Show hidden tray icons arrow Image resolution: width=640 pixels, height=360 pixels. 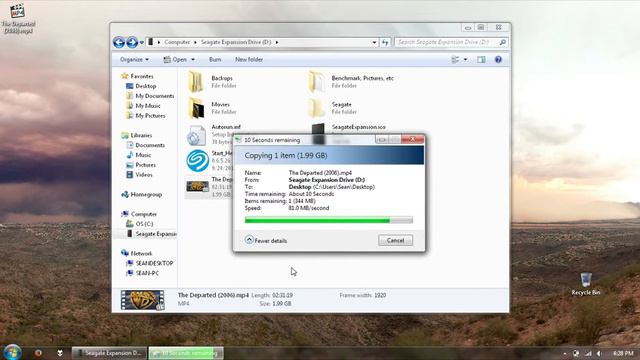point(565,353)
